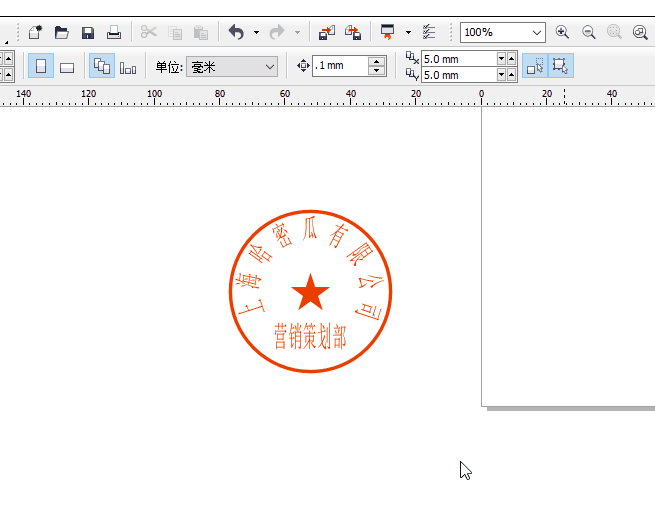Image resolution: width=655 pixels, height=521 pixels.
Task: Apply layout to current page only
Action: tap(128, 67)
